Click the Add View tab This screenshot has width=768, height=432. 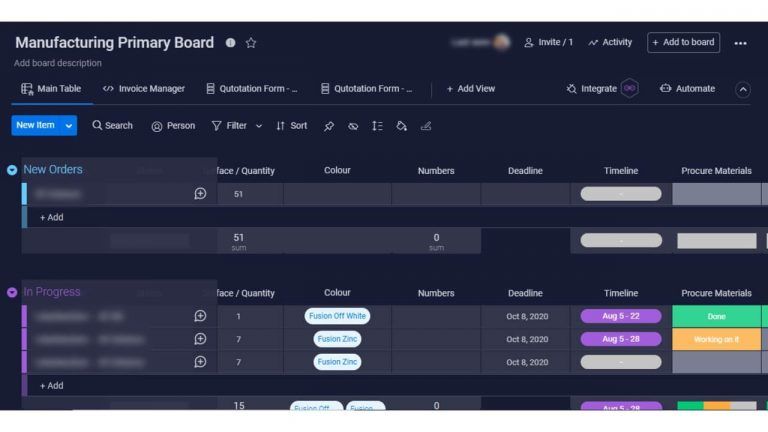(471, 89)
